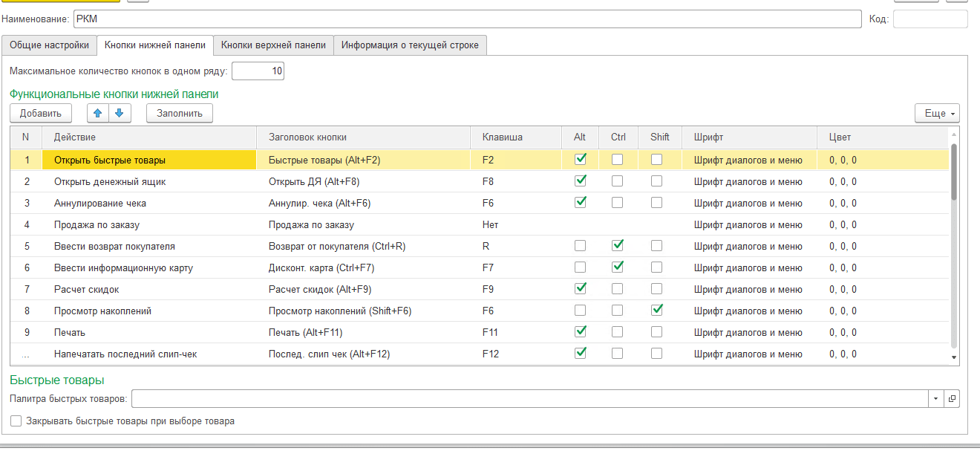Viewport: 980px width, 451px height.
Task: Enable Закрывать быстрые товары при выборе товара
Action: [16, 421]
